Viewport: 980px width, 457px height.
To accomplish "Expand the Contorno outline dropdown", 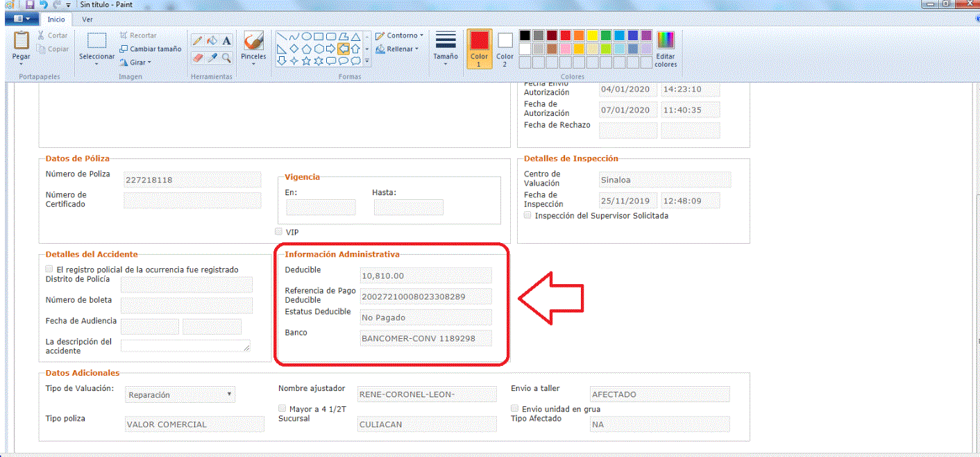I will (400, 35).
